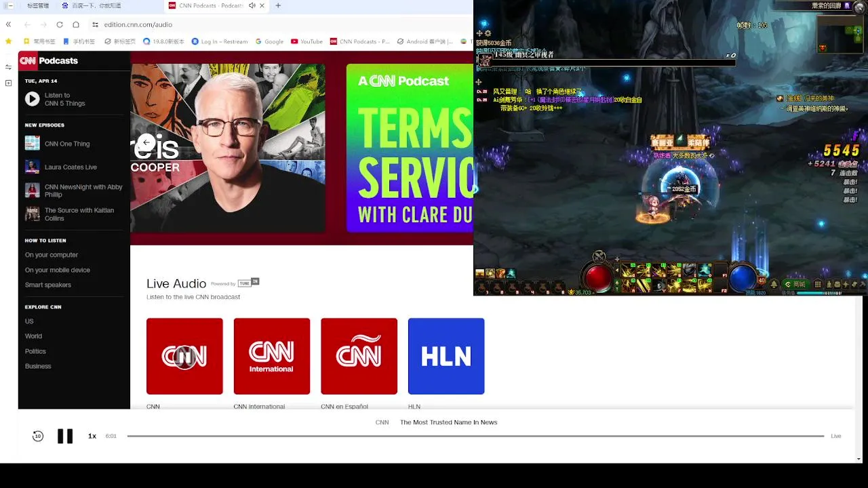Go to the Business section
This screenshot has height=488, width=868.
click(x=38, y=366)
